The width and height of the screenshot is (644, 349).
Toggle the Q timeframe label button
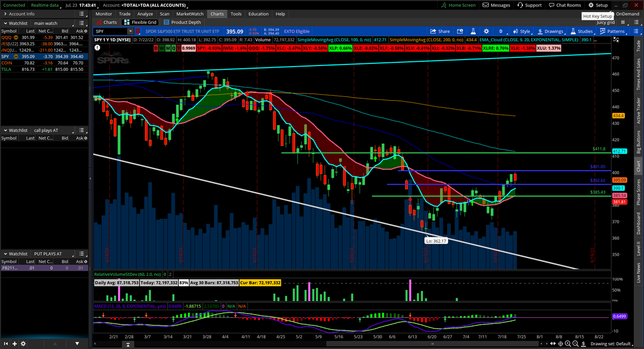point(174,48)
